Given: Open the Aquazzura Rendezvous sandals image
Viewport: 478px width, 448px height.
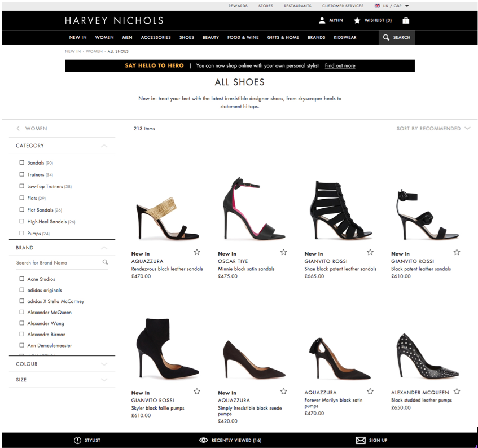Looking at the screenshot, I should (167, 218).
